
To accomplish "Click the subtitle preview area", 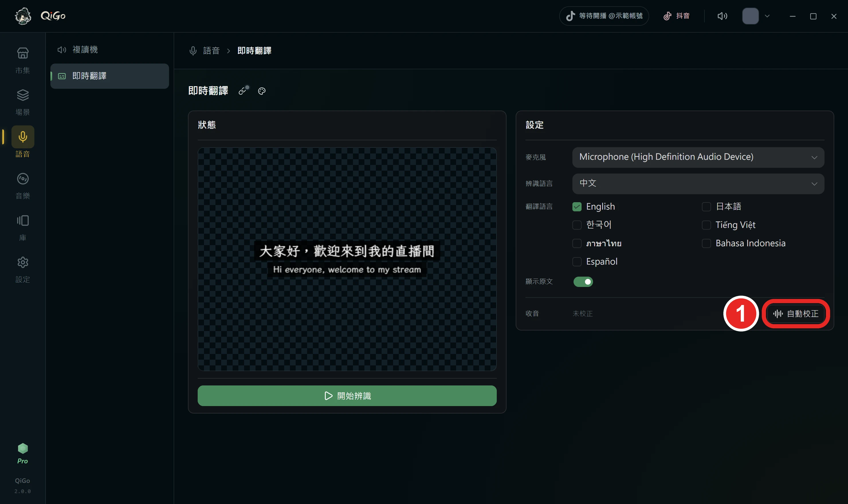I will [347, 259].
